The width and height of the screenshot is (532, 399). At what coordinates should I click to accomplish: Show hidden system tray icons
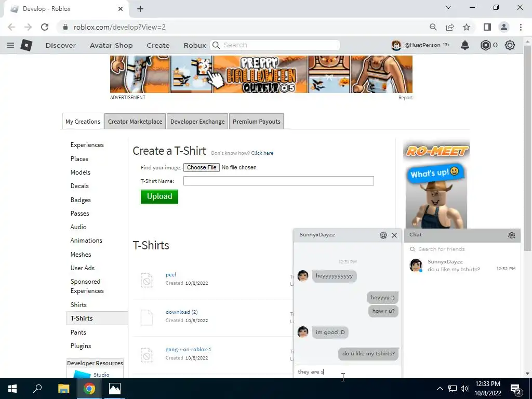click(440, 389)
